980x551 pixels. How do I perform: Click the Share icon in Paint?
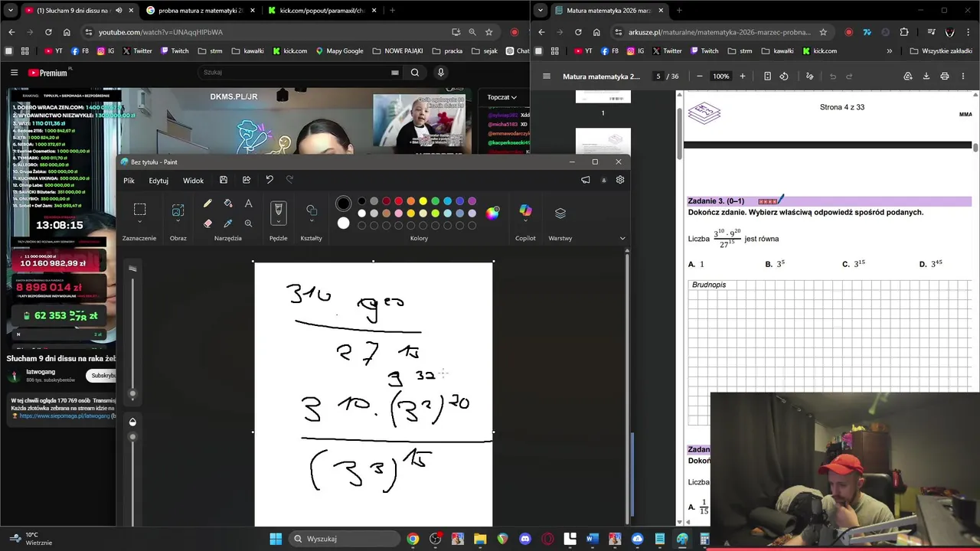[x=247, y=180]
